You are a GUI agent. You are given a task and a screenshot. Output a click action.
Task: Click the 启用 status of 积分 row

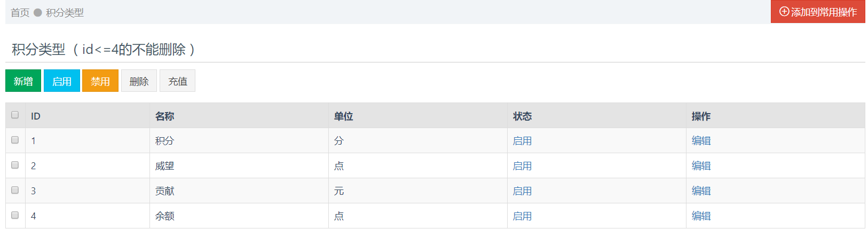point(522,140)
